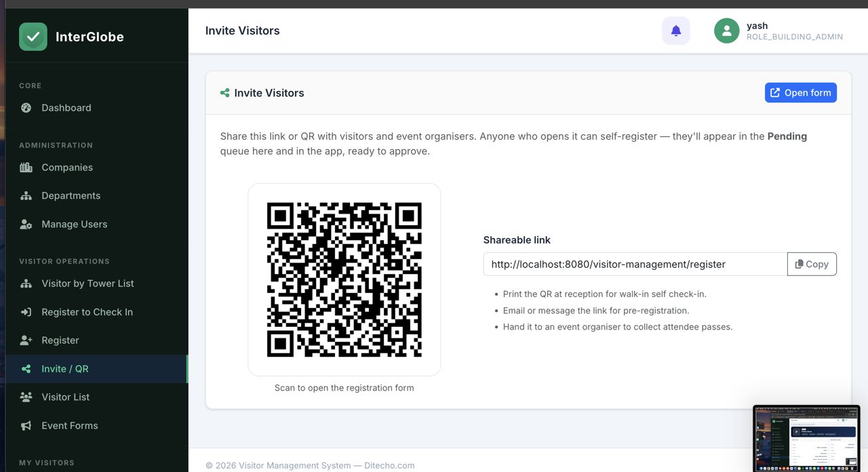Click the CORE section header
This screenshot has height=472, width=868.
pyautogui.click(x=31, y=85)
